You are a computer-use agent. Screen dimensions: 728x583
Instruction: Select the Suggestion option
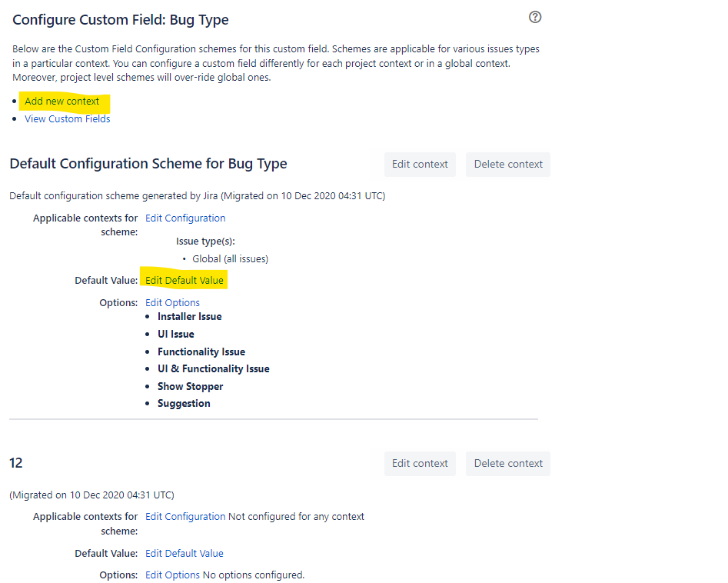[184, 403]
